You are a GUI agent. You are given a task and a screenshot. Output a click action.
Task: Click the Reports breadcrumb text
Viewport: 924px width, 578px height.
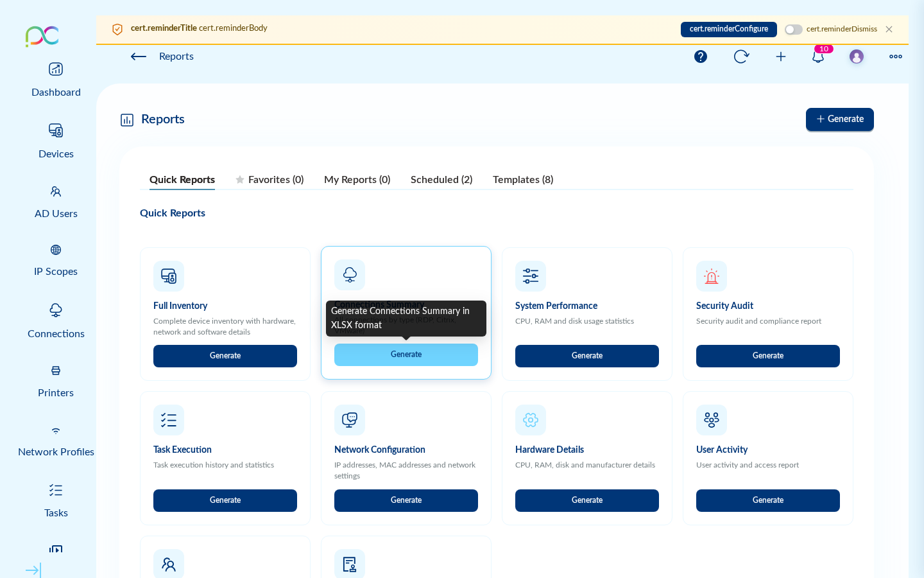(176, 57)
